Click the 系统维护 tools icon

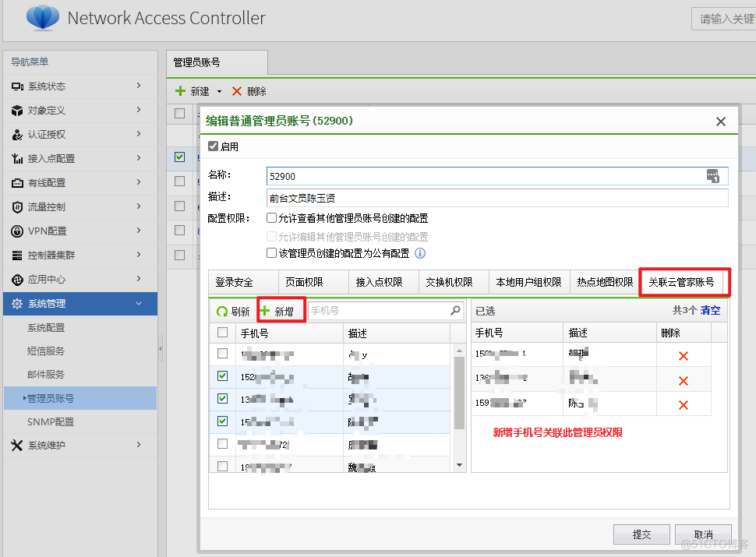click(x=17, y=446)
